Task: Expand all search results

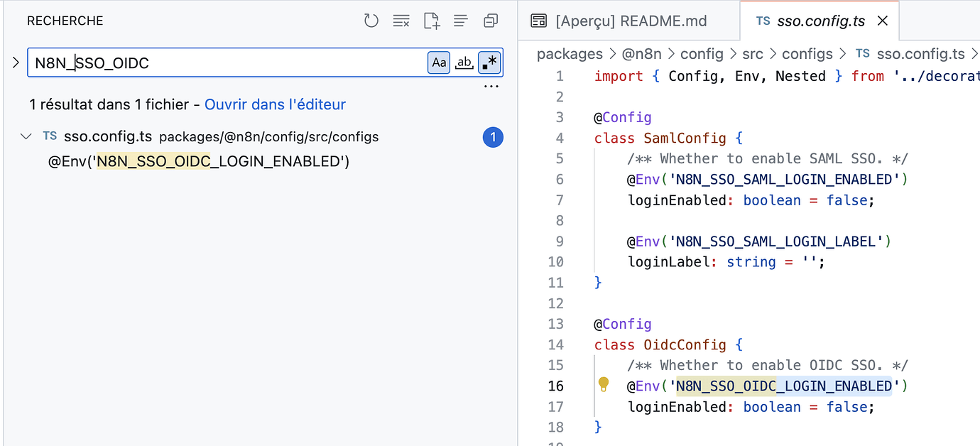Action: click(460, 21)
